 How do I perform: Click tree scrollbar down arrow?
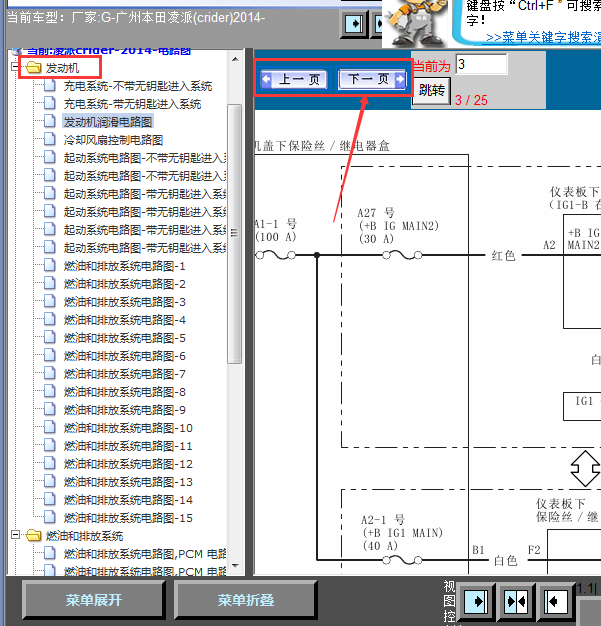click(235, 566)
